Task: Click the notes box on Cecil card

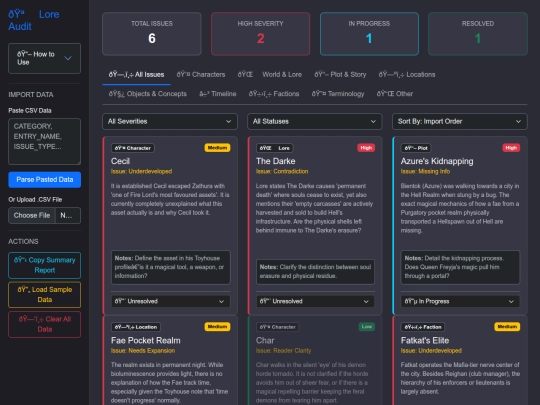Action: [x=170, y=267]
